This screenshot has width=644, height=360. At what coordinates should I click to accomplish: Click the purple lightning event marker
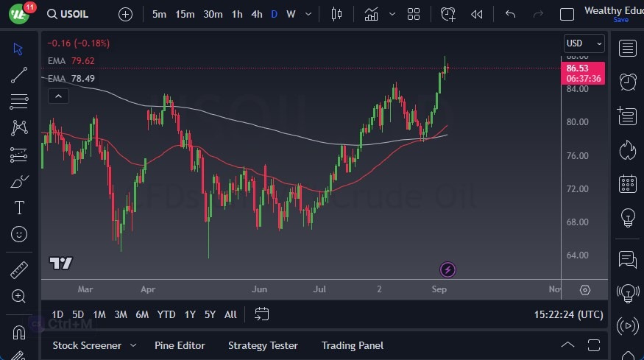(447, 269)
